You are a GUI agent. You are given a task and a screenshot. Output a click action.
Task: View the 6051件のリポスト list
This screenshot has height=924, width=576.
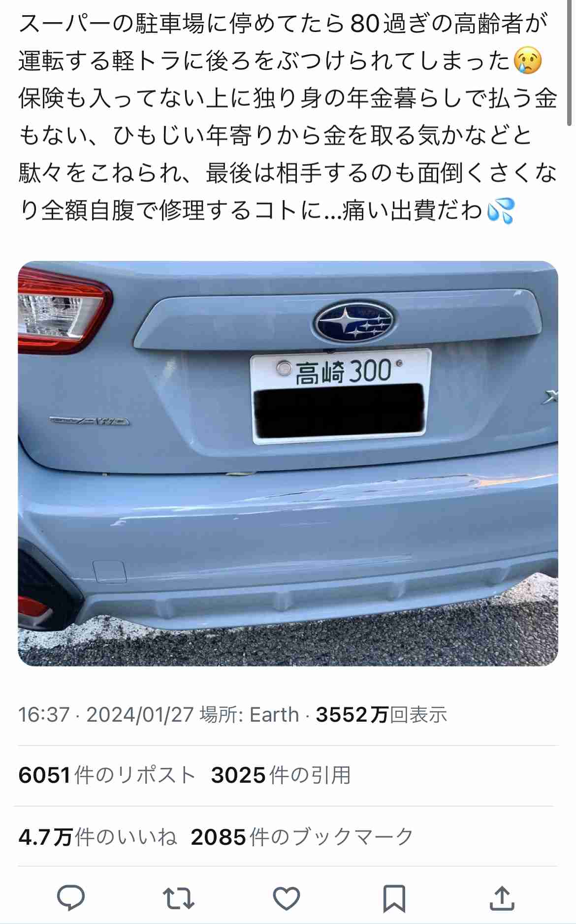(107, 775)
